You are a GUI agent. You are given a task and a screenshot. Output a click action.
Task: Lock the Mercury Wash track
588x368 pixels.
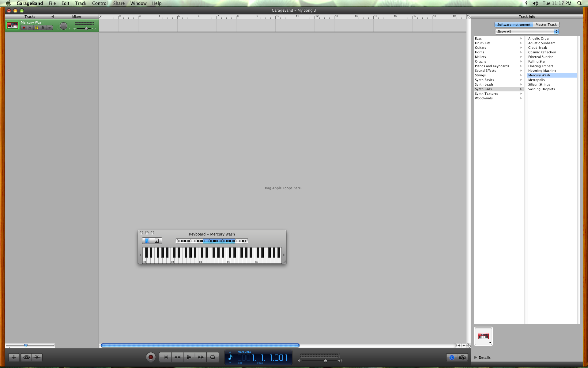tap(43, 28)
